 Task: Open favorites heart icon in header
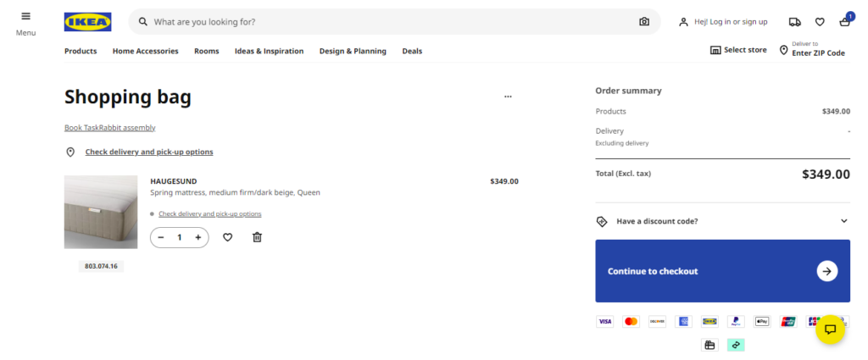tap(820, 22)
